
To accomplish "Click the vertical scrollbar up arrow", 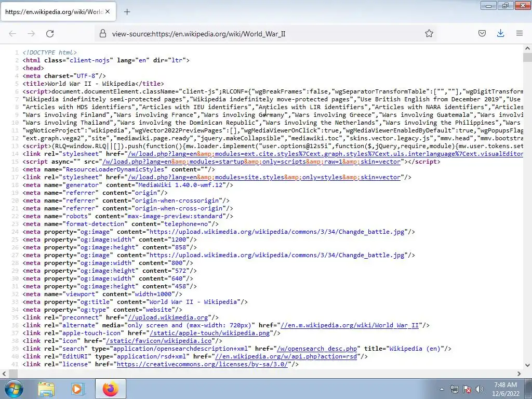I will [527, 48].
